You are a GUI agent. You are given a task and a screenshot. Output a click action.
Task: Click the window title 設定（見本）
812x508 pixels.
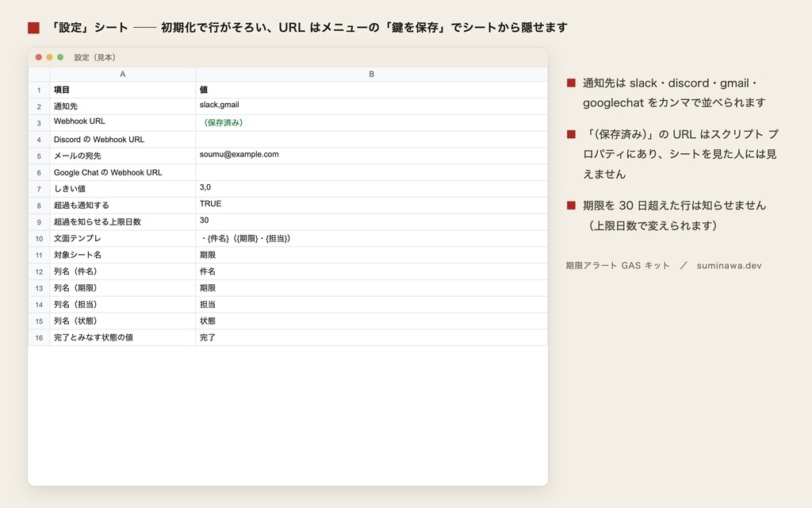95,57
